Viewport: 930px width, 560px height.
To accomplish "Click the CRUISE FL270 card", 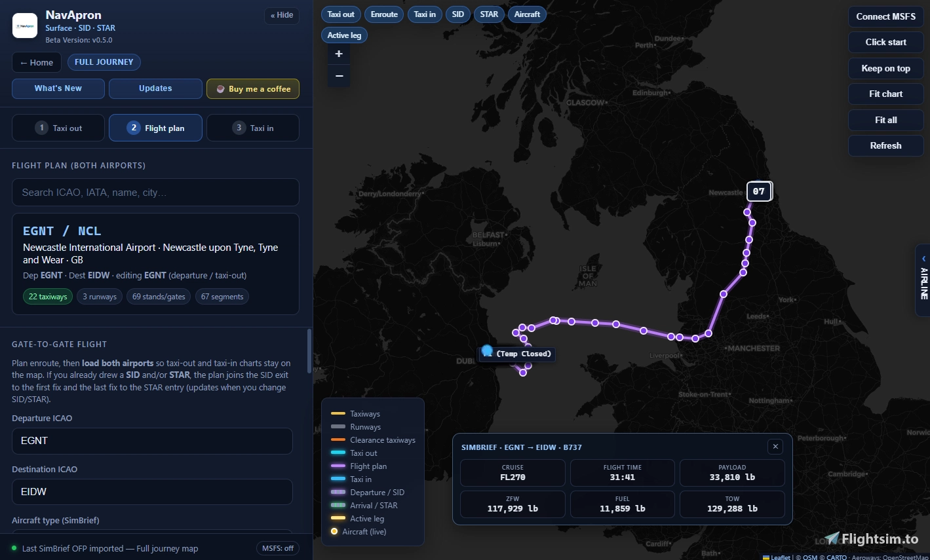I will [513, 473].
